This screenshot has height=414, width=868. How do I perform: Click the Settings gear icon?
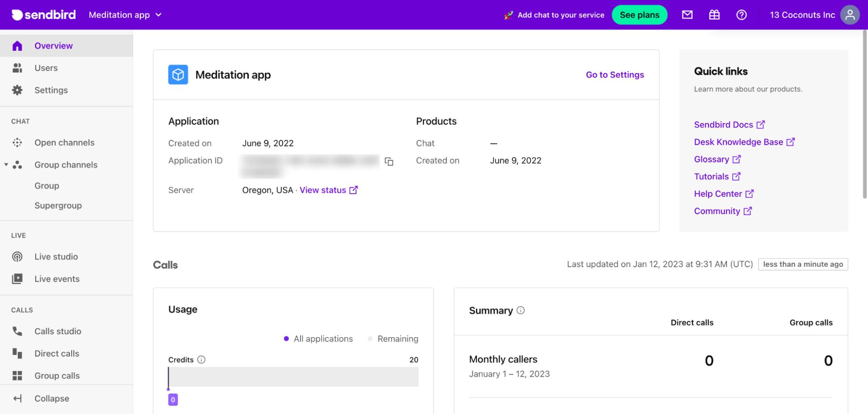[17, 90]
